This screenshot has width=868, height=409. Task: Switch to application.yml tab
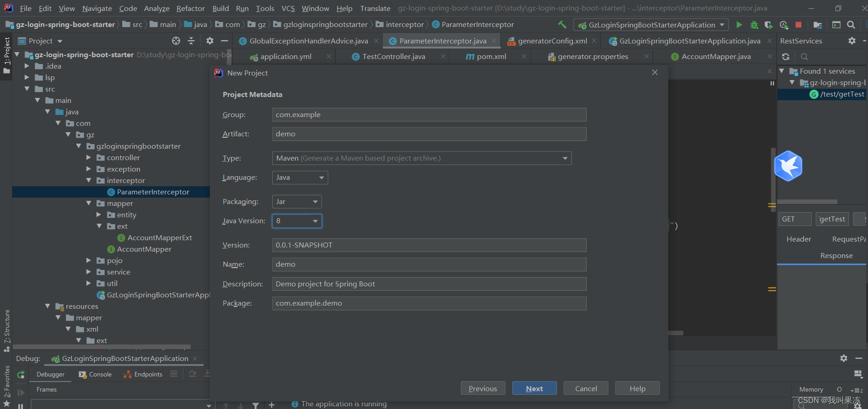click(286, 56)
